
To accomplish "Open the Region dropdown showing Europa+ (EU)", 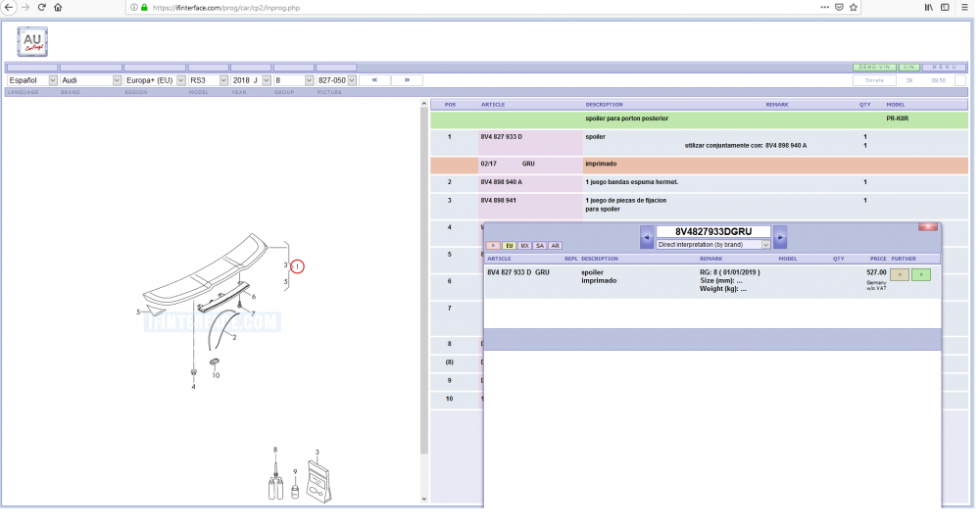I will point(155,80).
